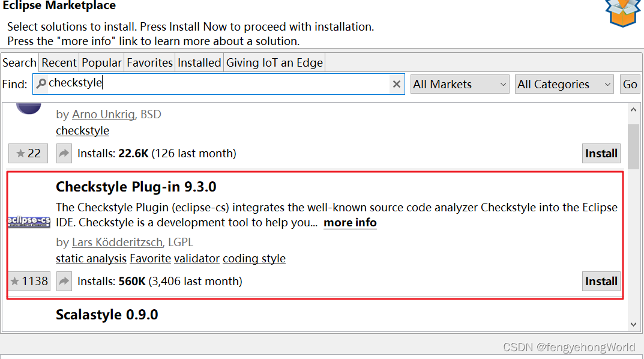Click the search magnifier icon in Find field
This screenshot has height=359, width=644.
[x=41, y=83]
